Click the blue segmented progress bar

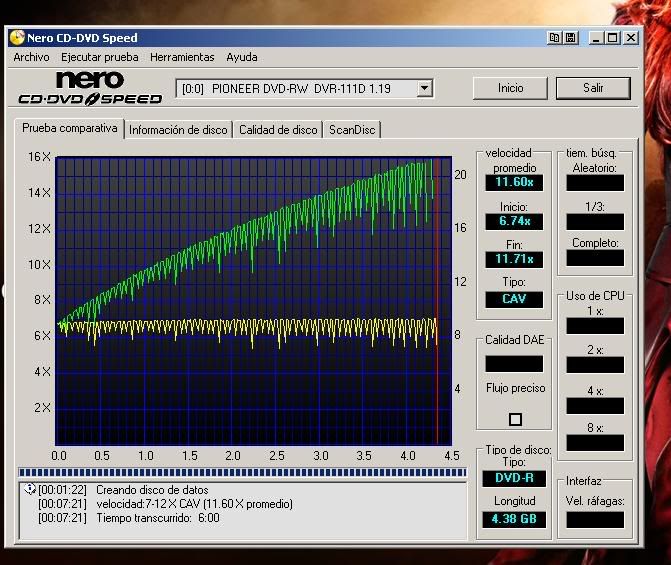tap(242, 472)
